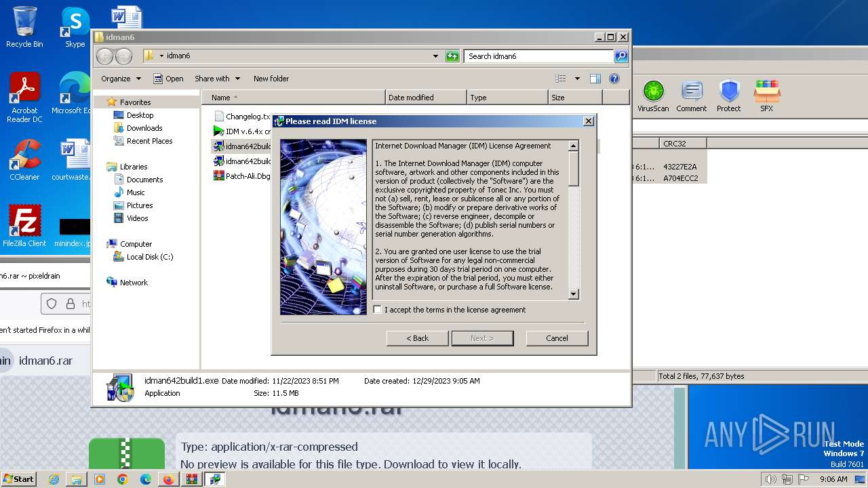Click the Change your view icon
The image size is (868, 488).
coord(561,79)
